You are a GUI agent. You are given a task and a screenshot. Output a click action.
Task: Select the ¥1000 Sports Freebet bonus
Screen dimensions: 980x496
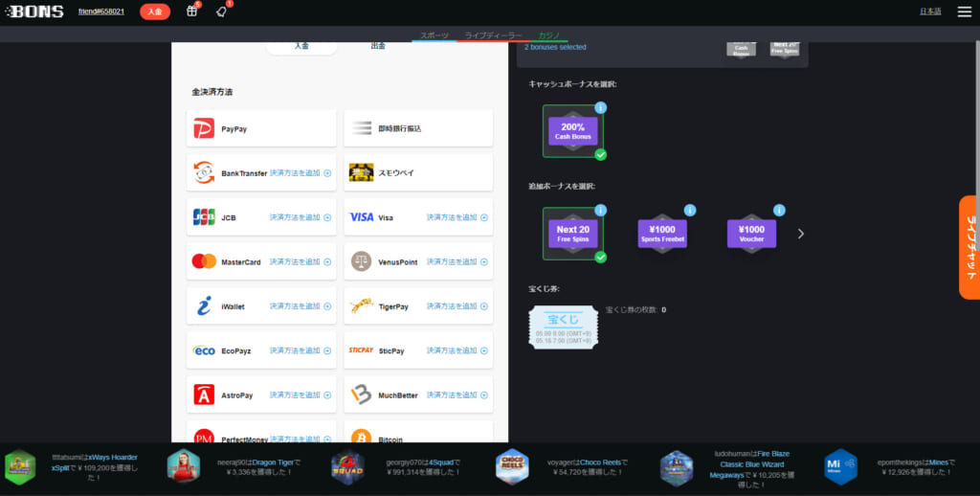click(x=662, y=234)
